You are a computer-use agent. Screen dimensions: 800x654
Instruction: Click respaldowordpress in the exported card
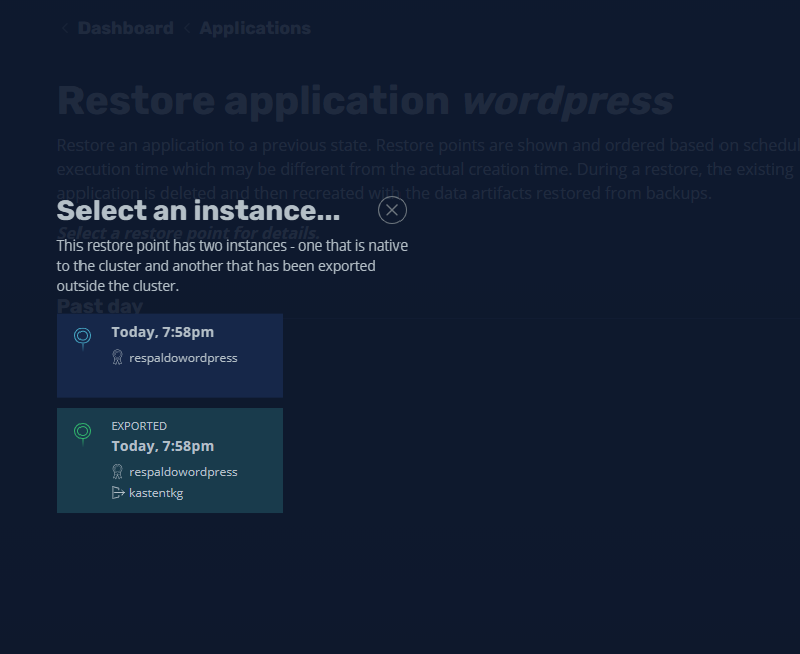click(x=183, y=472)
